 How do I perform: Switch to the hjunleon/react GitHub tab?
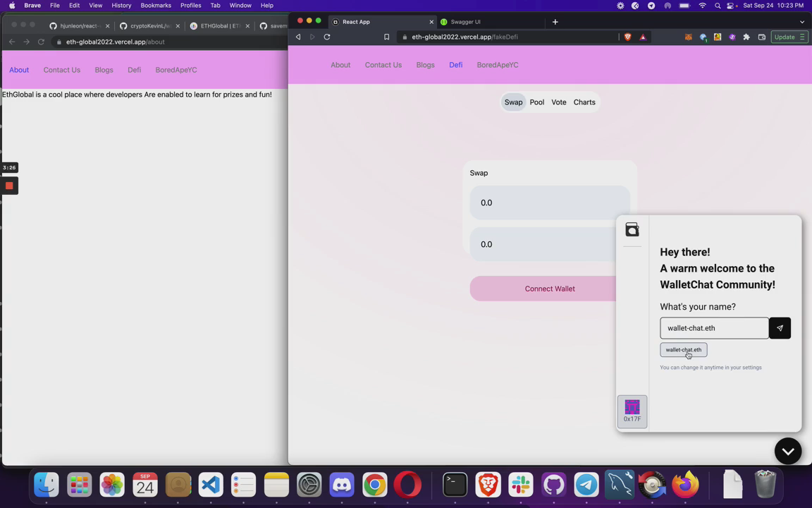click(x=79, y=26)
